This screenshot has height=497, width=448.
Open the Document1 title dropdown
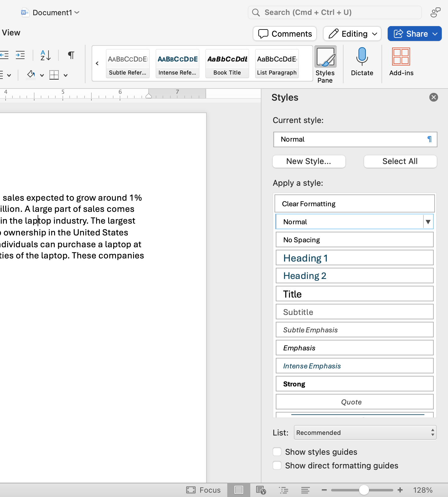pyautogui.click(x=56, y=12)
